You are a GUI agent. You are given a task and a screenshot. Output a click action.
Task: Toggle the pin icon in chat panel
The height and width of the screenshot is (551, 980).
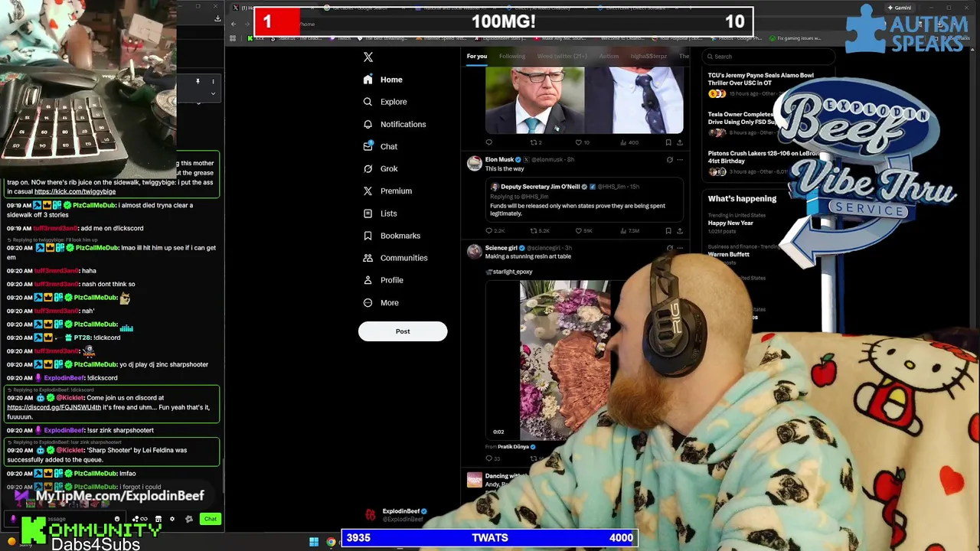tap(198, 81)
